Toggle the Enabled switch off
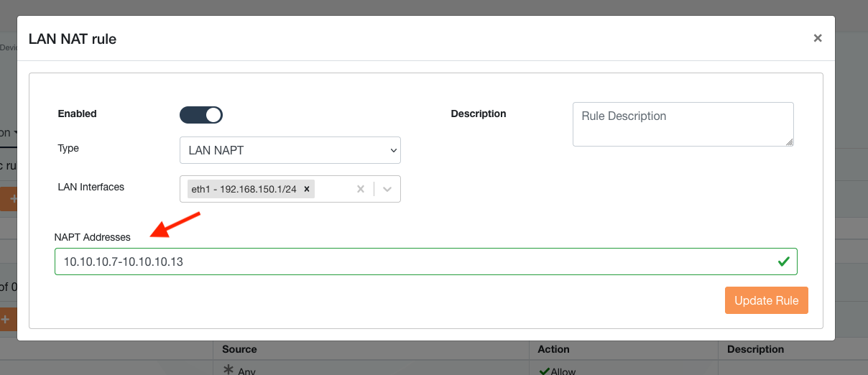 201,115
